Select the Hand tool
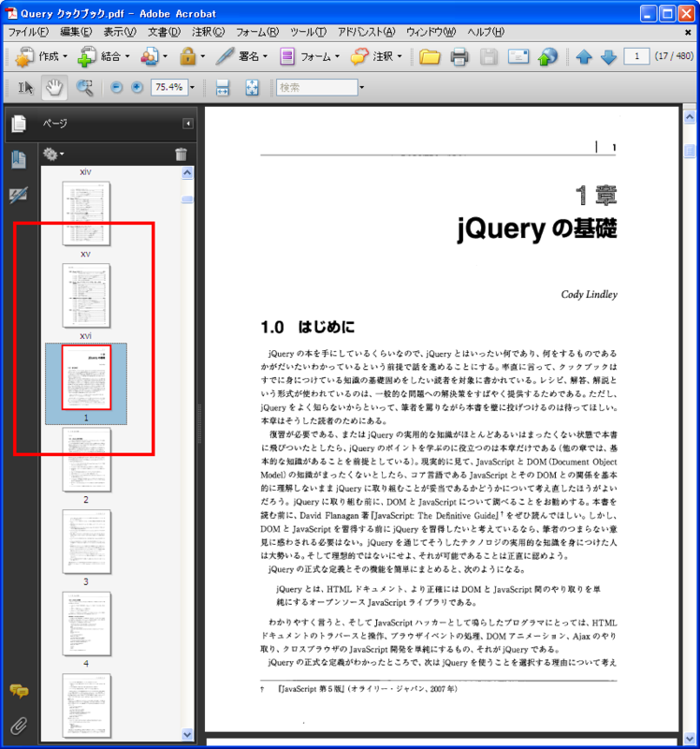The height and width of the screenshot is (749, 700). click(x=54, y=87)
